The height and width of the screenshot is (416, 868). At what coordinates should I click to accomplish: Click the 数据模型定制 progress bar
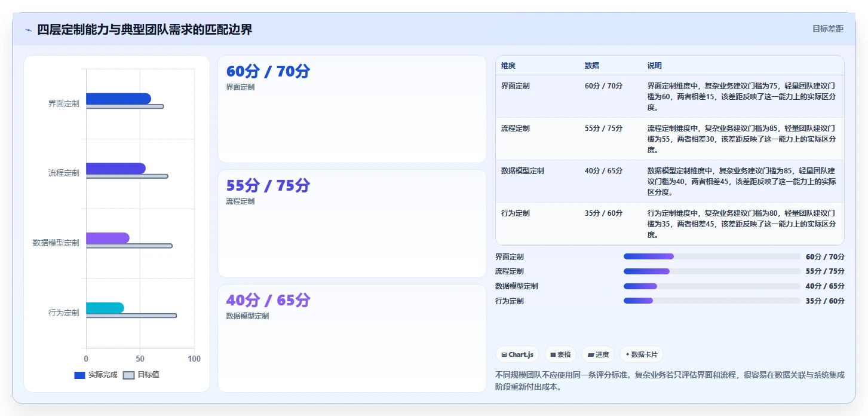[x=712, y=286]
